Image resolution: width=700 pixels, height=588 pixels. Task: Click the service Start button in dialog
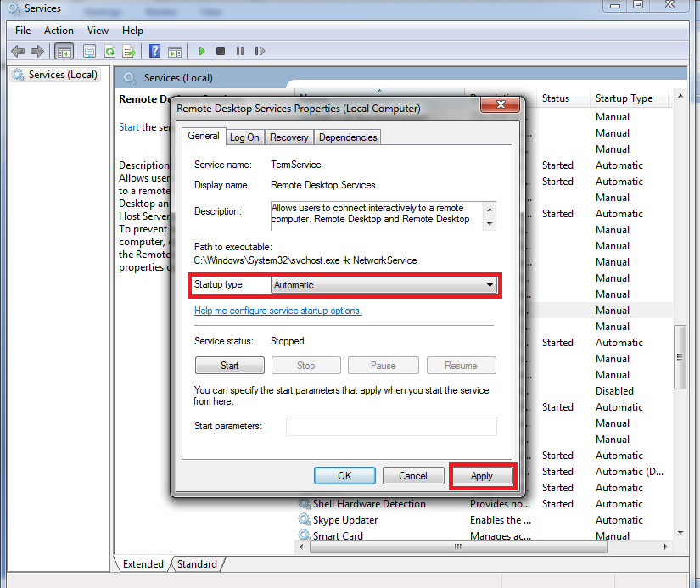point(229,365)
